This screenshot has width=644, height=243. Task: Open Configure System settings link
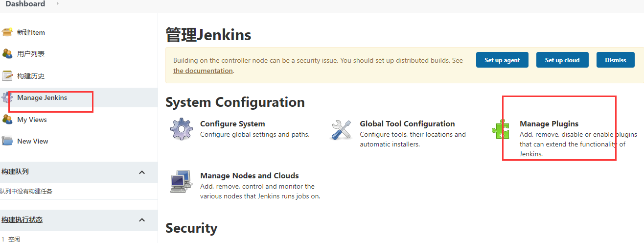coord(232,123)
